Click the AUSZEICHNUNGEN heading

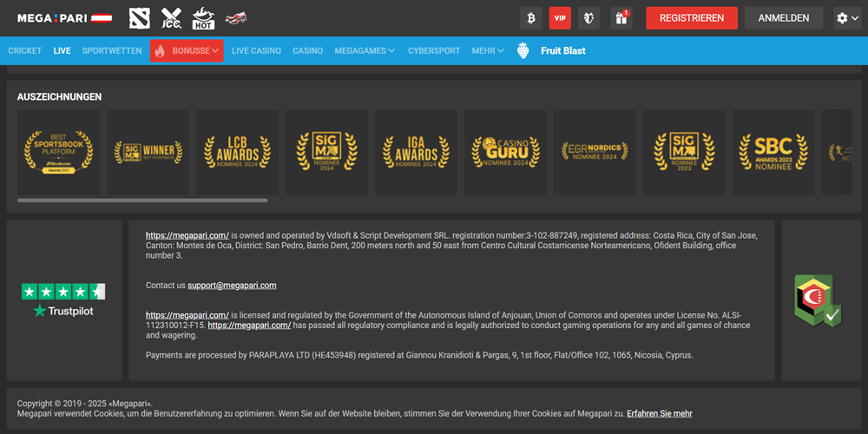(x=59, y=97)
